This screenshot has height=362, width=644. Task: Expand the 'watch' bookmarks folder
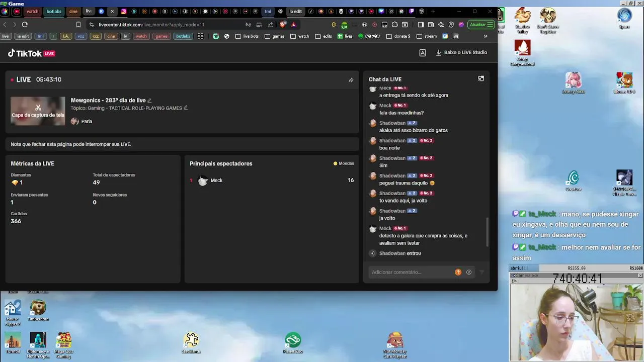(x=300, y=36)
